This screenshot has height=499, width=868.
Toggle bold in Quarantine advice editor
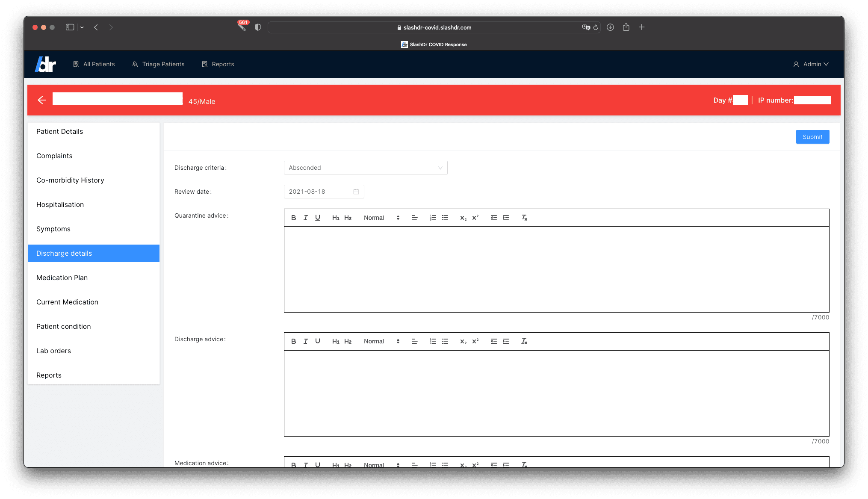point(293,218)
